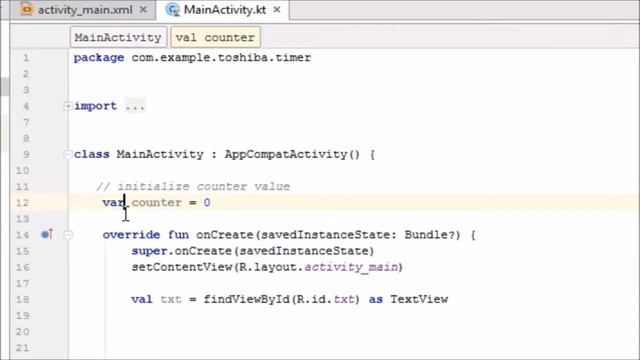Click the package name com.example.toshiba.timer
The width and height of the screenshot is (640, 360).
coord(221,58)
